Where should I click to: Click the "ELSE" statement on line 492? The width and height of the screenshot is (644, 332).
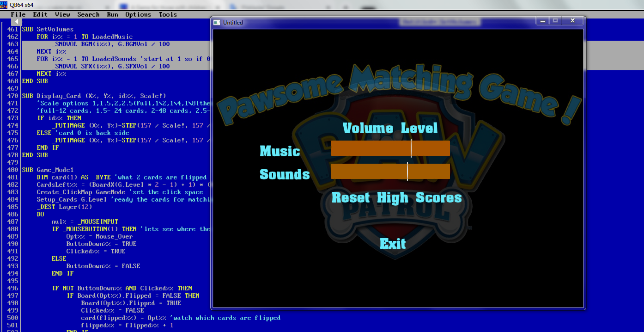tap(59, 258)
